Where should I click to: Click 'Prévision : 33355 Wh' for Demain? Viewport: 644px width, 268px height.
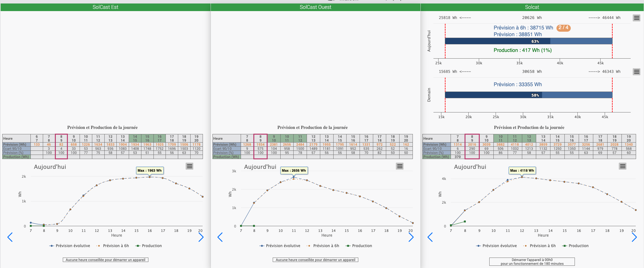point(518,85)
